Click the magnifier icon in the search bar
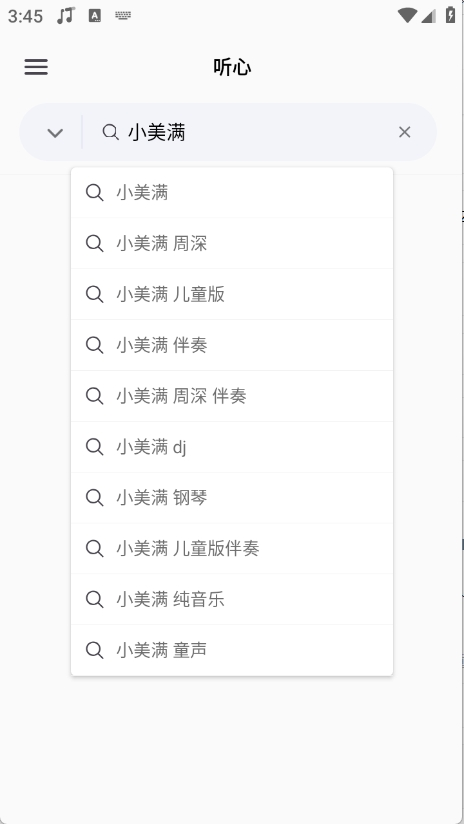This screenshot has width=464, height=824. coord(110,132)
